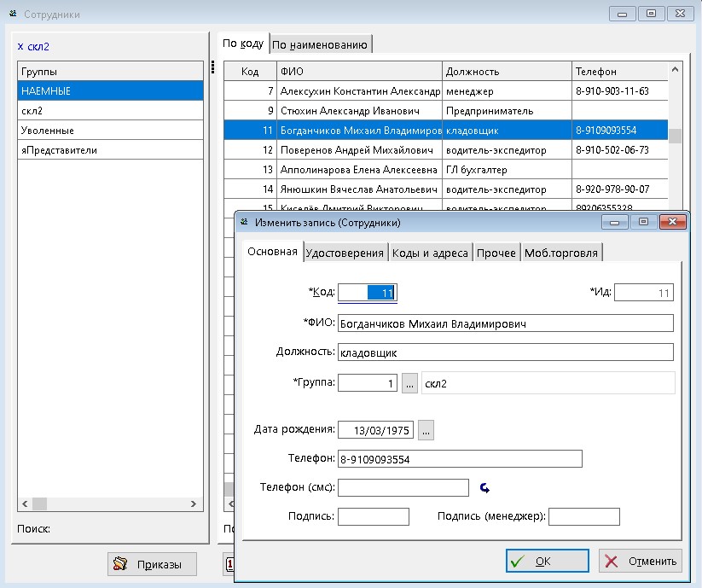Click the app icon in the Сотрудники title bar
The image size is (702, 588).
pyautogui.click(x=12, y=14)
